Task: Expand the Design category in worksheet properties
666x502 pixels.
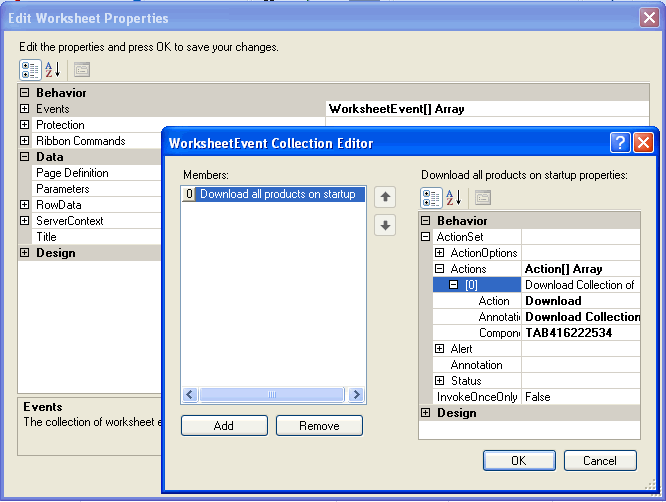Action: [x=25, y=252]
